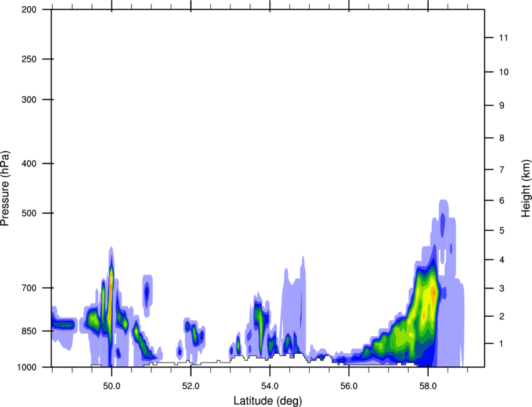Click the 8 km height label
Image resolution: width=532 pixels, height=407 pixels.
pyautogui.click(x=502, y=138)
